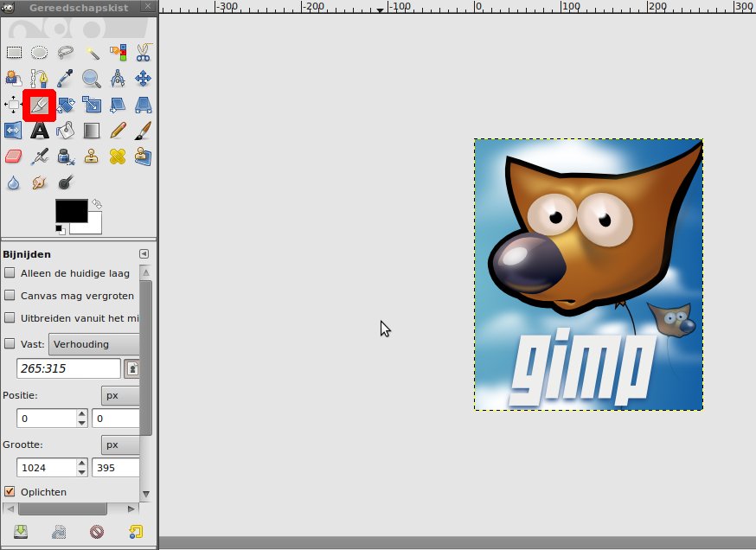Swap foreground and background colors arrow

[x=97, y=204]
